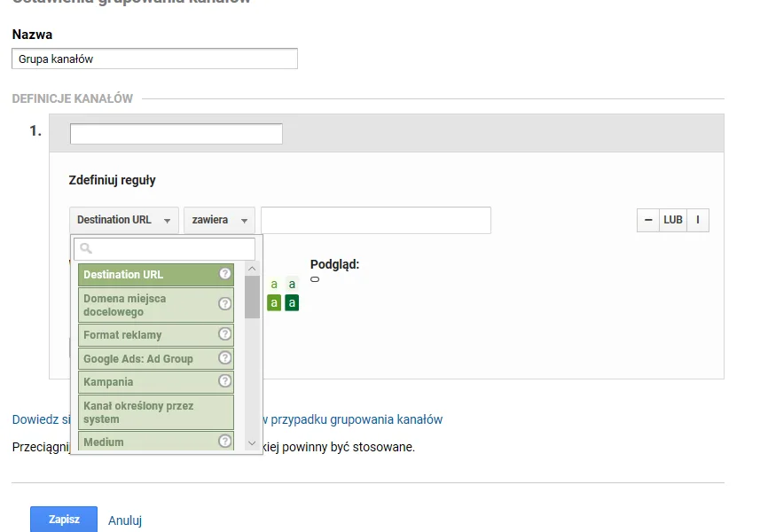Select Destination URL from the list
The width and height of the screenshot is (768, 532).
tap(156, 275)
